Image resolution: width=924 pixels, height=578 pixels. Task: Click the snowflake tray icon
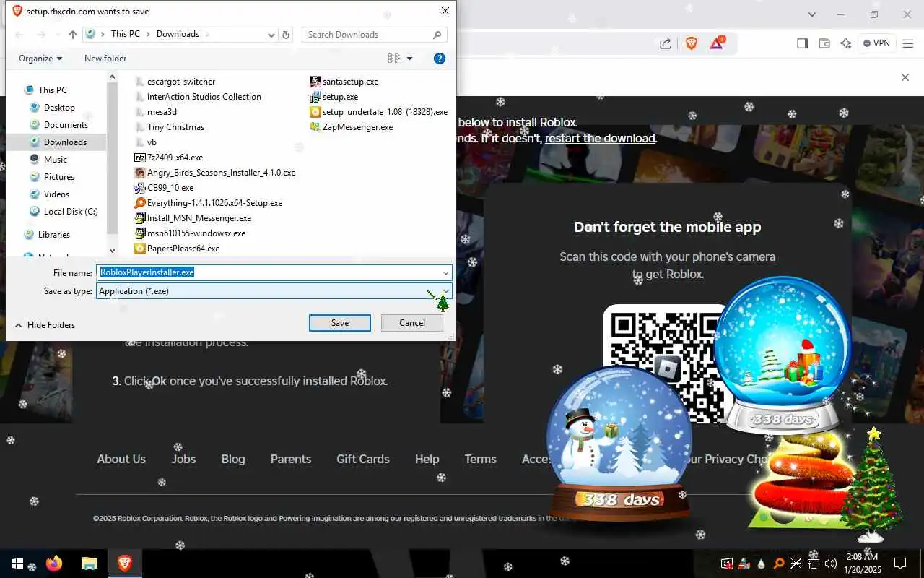click(796, 564)
